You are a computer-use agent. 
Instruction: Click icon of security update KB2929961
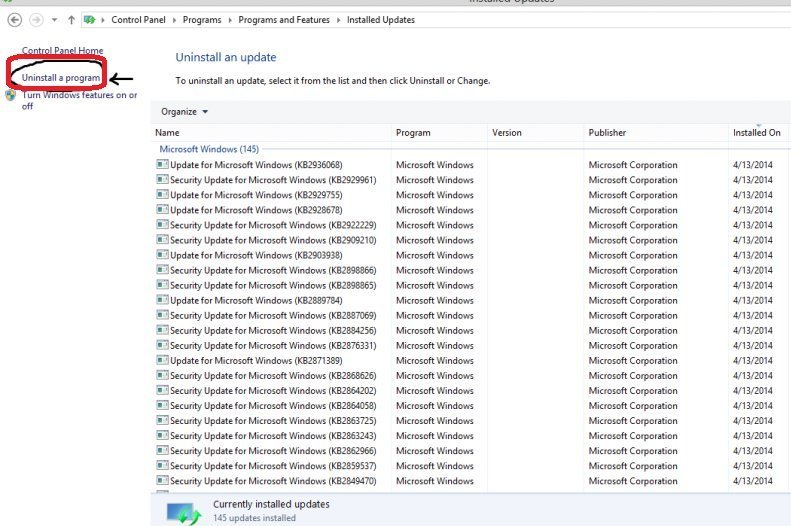pyautogui.click(x=162, y=180)
